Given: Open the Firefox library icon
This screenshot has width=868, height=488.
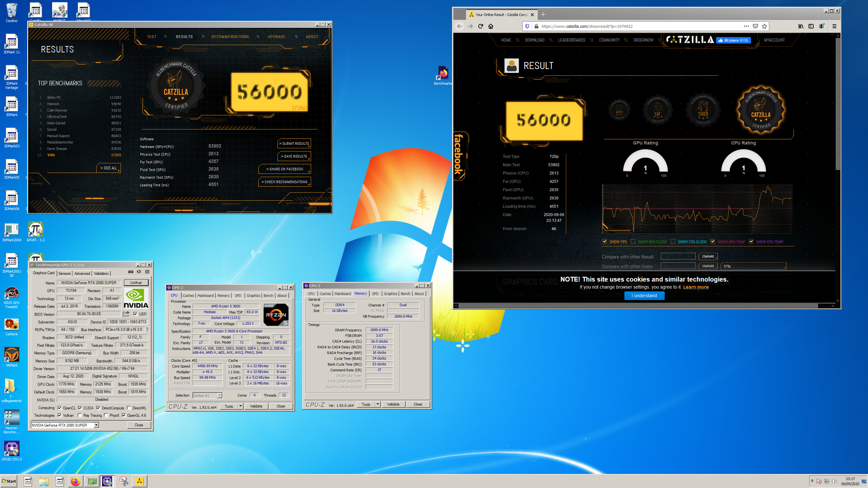Looking at the screenshot, I should point(801,26).
